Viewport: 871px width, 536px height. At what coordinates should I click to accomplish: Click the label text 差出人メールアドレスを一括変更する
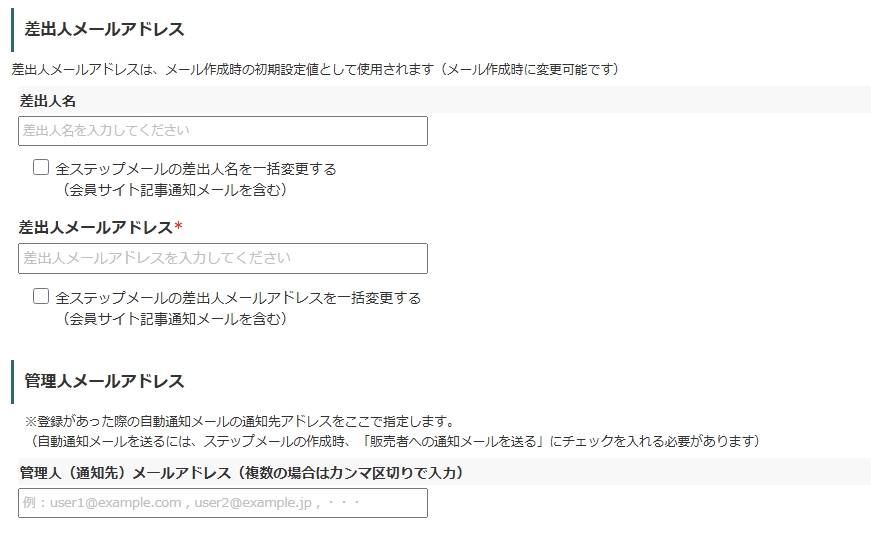pos(238,298)
